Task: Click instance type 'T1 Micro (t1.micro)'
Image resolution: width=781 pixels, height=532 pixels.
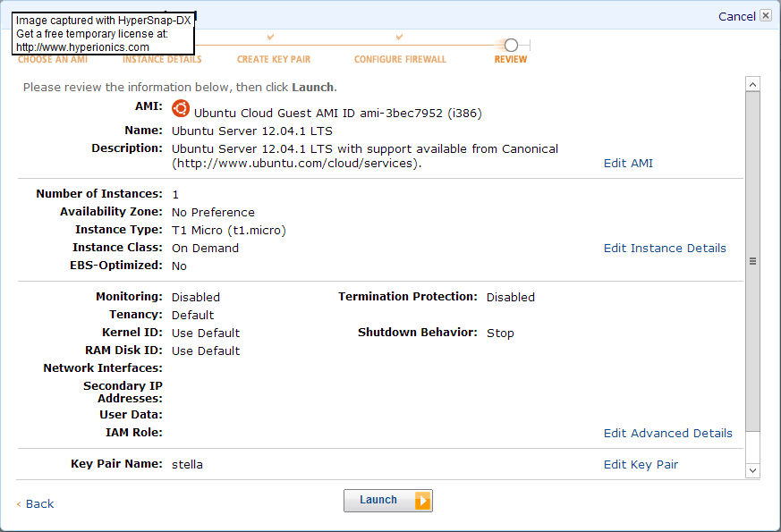Action: [229, 231]
